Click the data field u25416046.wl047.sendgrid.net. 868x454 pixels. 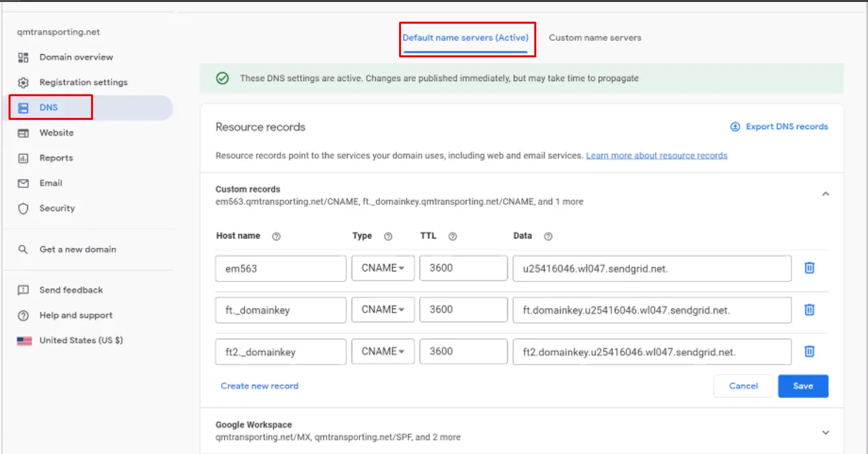[652, 268]
